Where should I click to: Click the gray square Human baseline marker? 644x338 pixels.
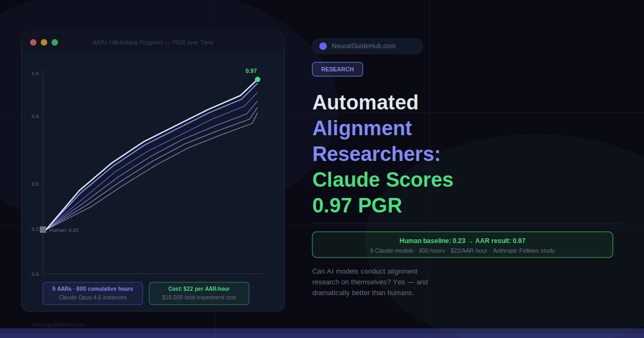[43, 230]
